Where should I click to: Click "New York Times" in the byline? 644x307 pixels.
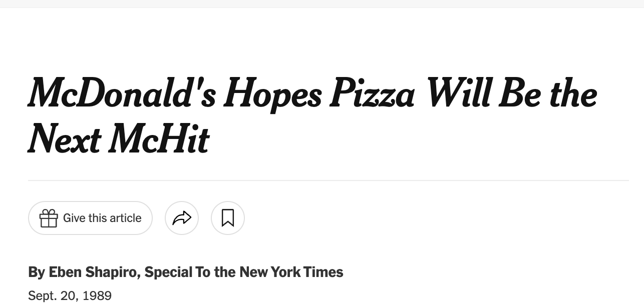coord(291,272)
